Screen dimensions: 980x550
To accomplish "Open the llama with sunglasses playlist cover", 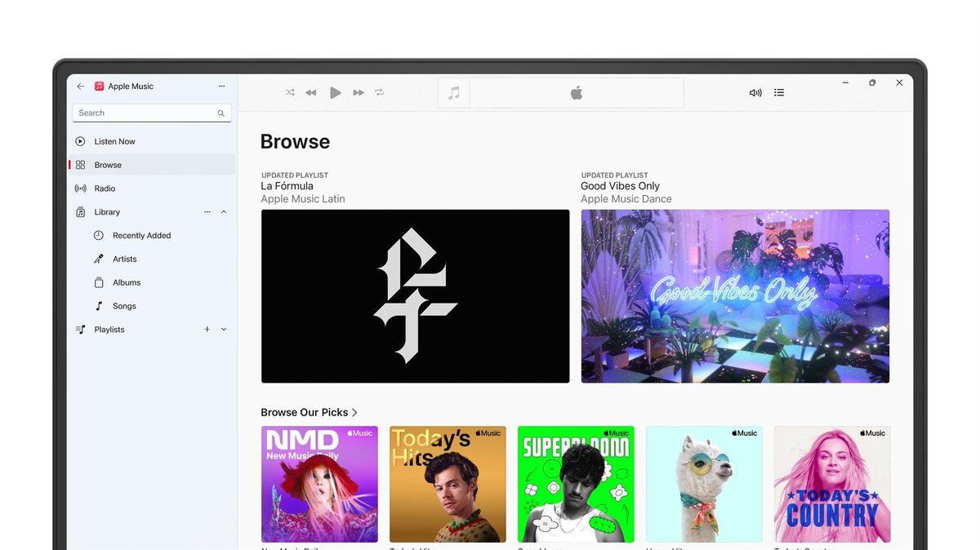I will (704, 484).
